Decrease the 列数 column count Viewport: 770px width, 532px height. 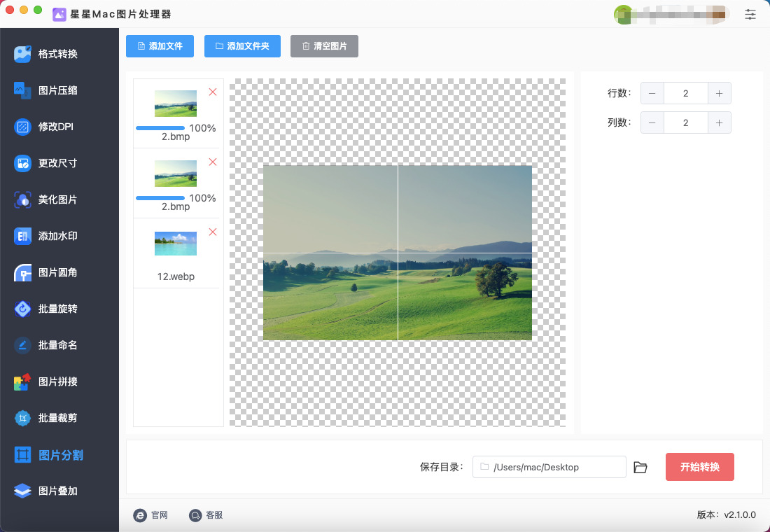[x=652, y=122]
